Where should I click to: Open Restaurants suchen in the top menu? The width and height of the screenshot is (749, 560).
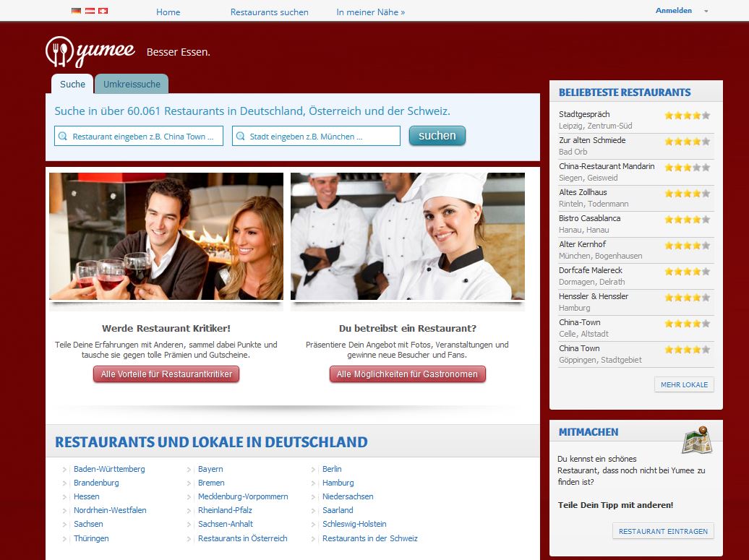[x=269, y=12]
